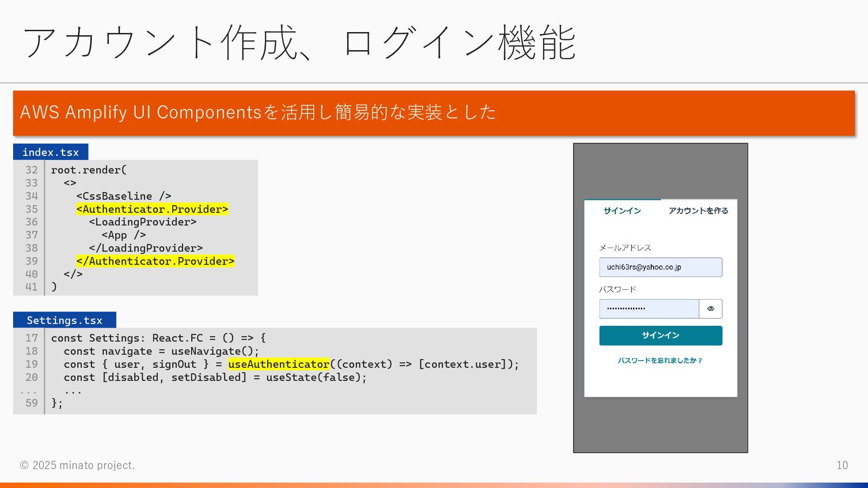Click highlighted closing Authenticator.Provider tag
Image resolution: width=868 pixels, height=488 pixels.
coord(156,261)
